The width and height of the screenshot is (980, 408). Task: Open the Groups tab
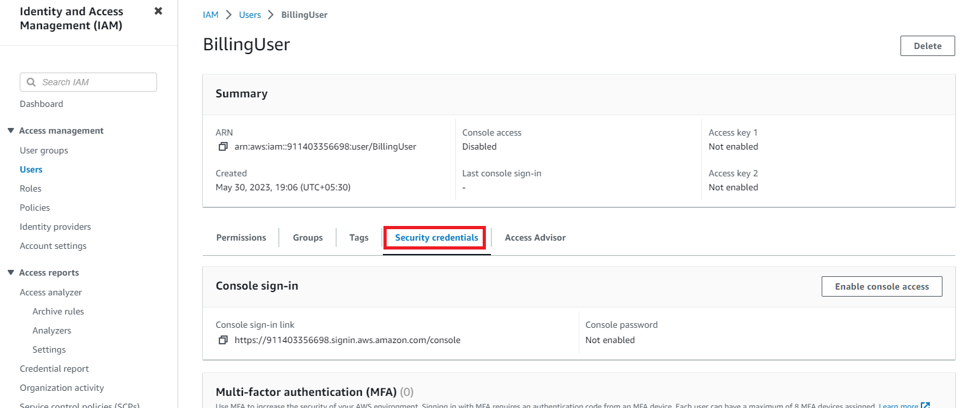[x=308, y=237]
